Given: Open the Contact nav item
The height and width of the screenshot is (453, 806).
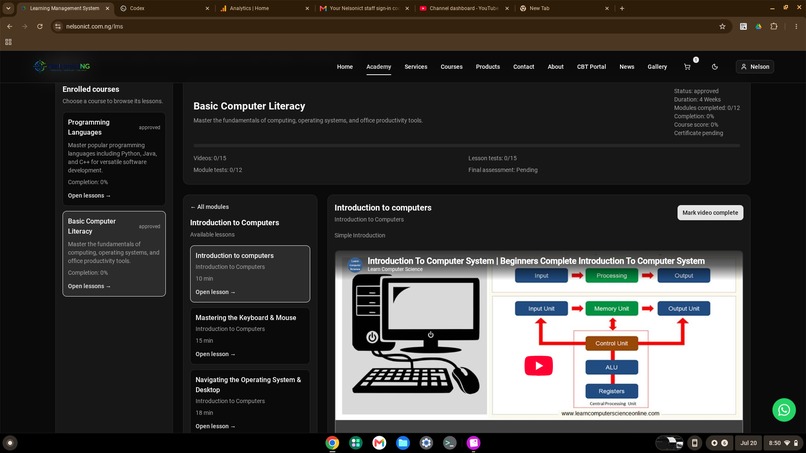Looking at the screenshot, I should tap(523, 67).
